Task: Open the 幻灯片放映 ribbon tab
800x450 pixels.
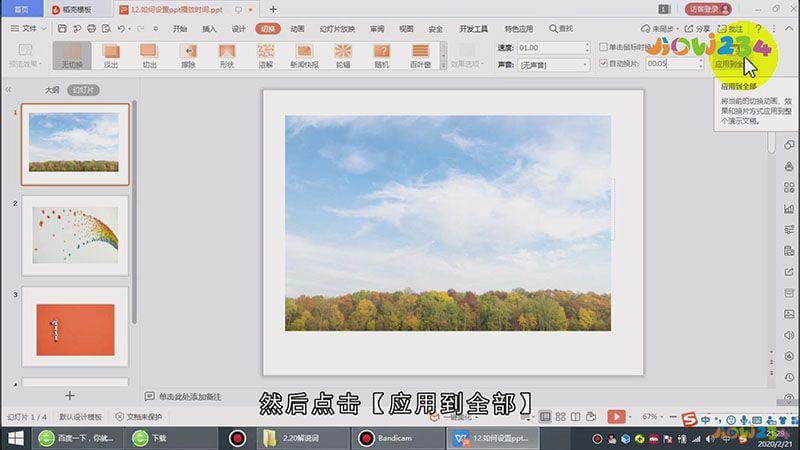Action: click(x=337, y=29)
